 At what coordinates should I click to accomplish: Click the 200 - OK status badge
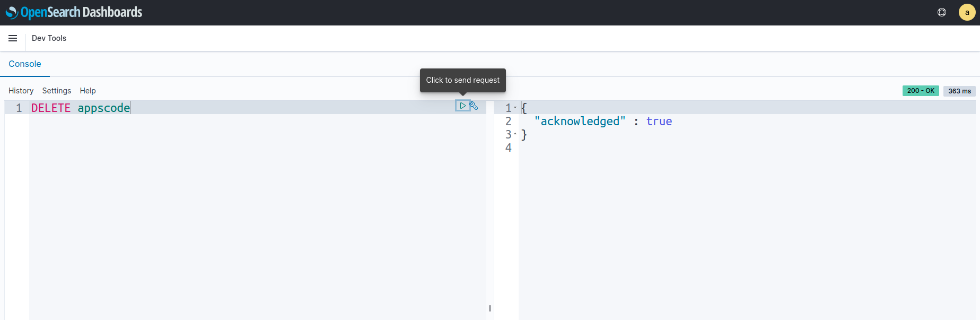(x=921, y=91)
